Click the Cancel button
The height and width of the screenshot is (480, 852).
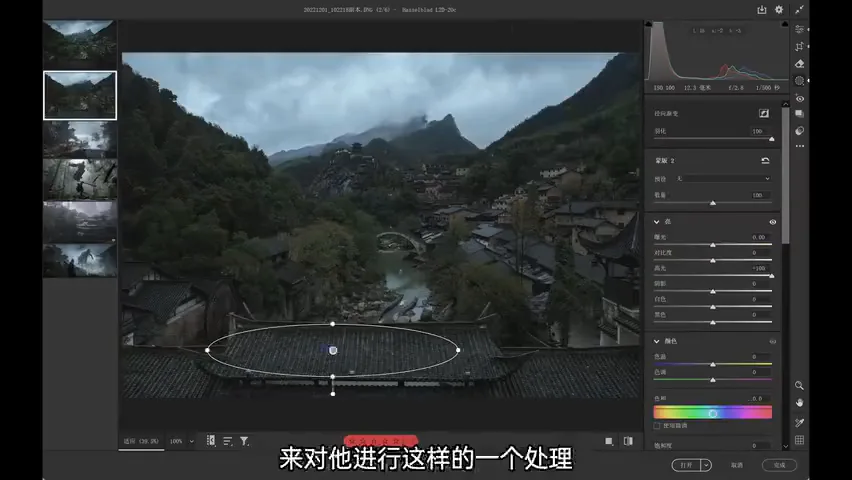coord(737,465)
